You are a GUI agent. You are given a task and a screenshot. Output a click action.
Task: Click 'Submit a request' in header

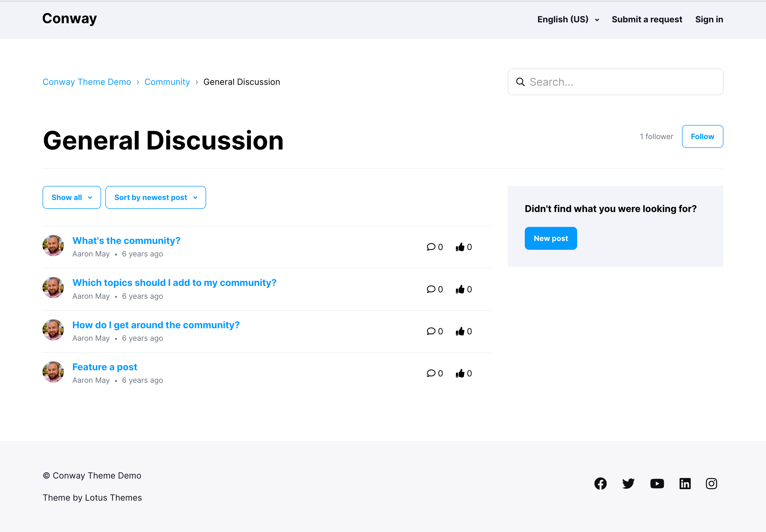tap(647, 19)
